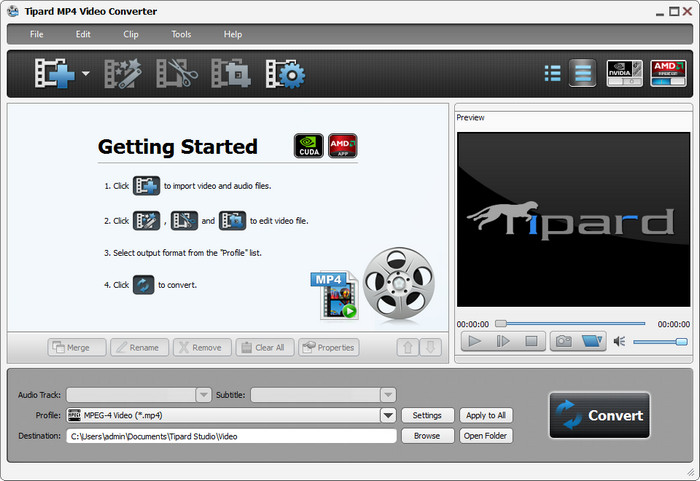Mute audio with the speaker icon
Viewport: 700px width, 481px height.
[x=619, y=341]
